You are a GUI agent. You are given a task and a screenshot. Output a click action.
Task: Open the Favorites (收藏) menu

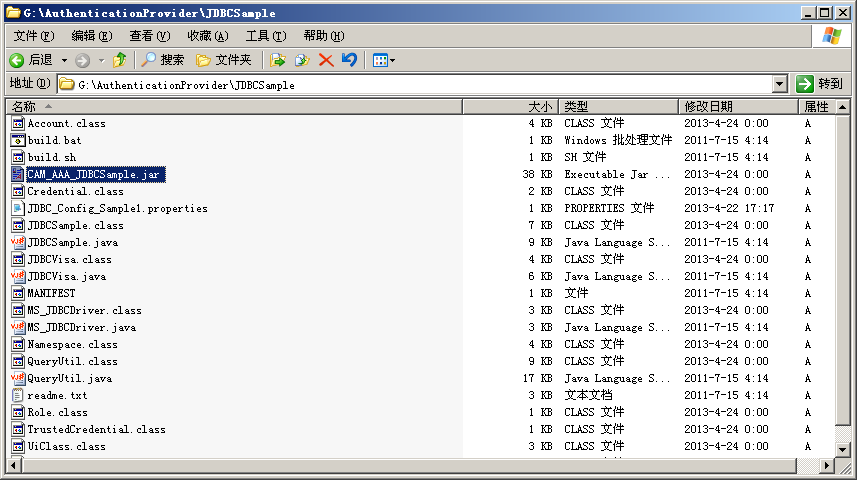click(208, 36)
